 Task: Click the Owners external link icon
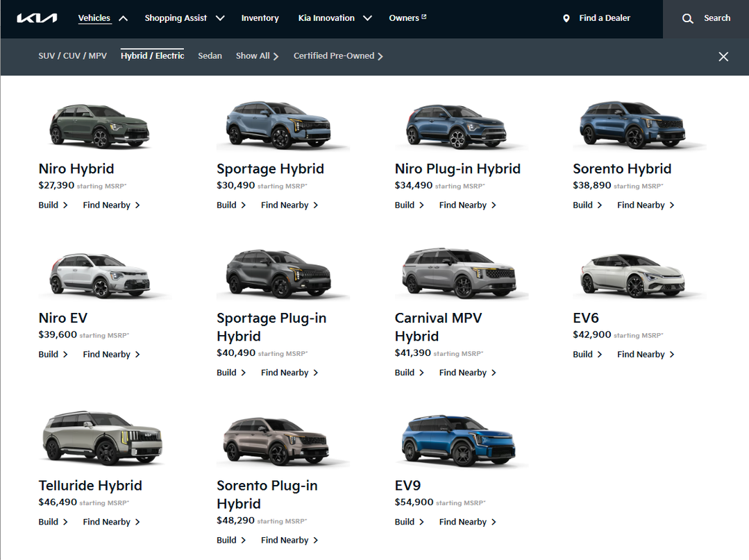[x=424, y=17]
